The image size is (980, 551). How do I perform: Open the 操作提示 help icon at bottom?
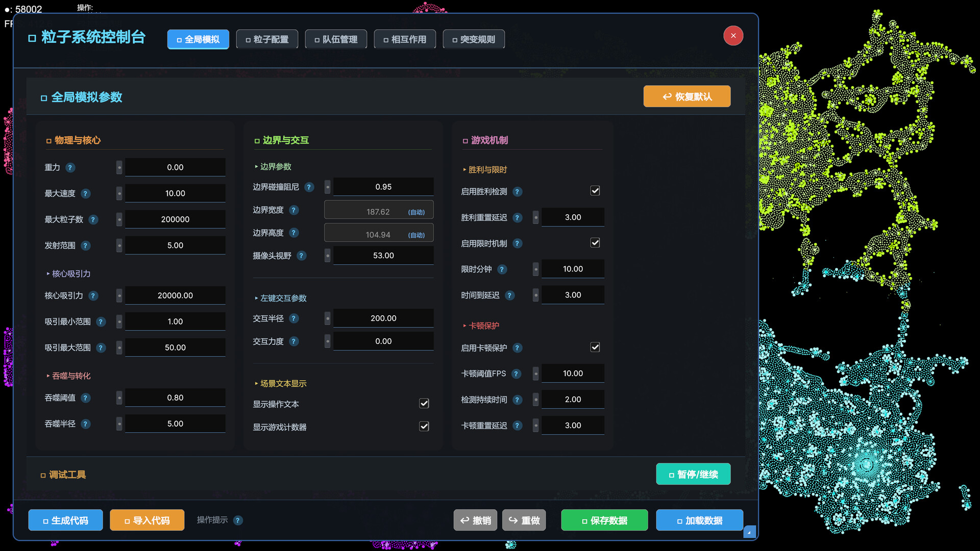click(238, 520)
